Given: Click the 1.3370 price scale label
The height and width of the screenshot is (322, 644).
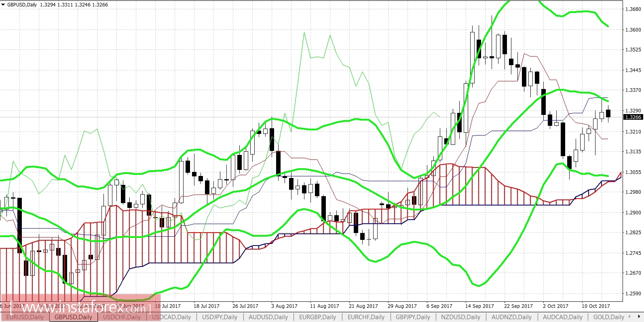Looking at the screenshot, I should tap(633, 91).
